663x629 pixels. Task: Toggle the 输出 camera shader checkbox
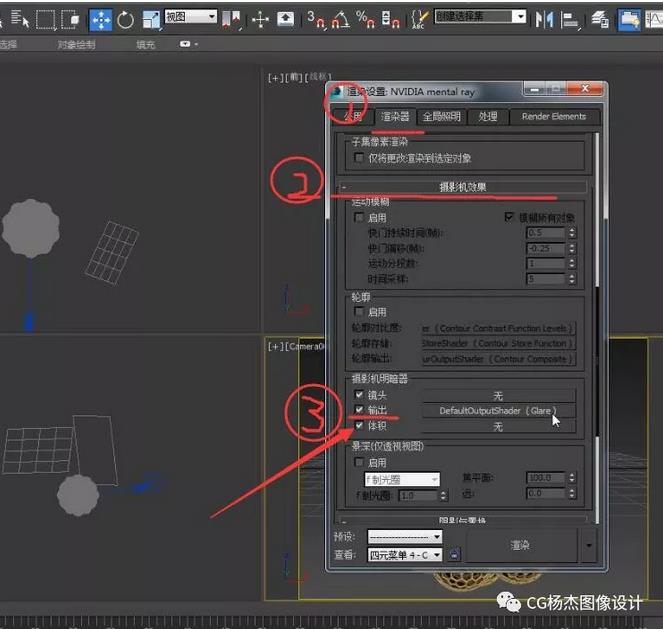pos(359,410)
